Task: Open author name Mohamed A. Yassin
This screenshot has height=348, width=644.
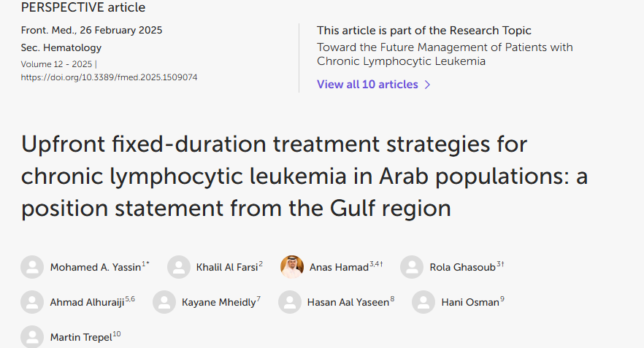Action: (x=95, y=267)
